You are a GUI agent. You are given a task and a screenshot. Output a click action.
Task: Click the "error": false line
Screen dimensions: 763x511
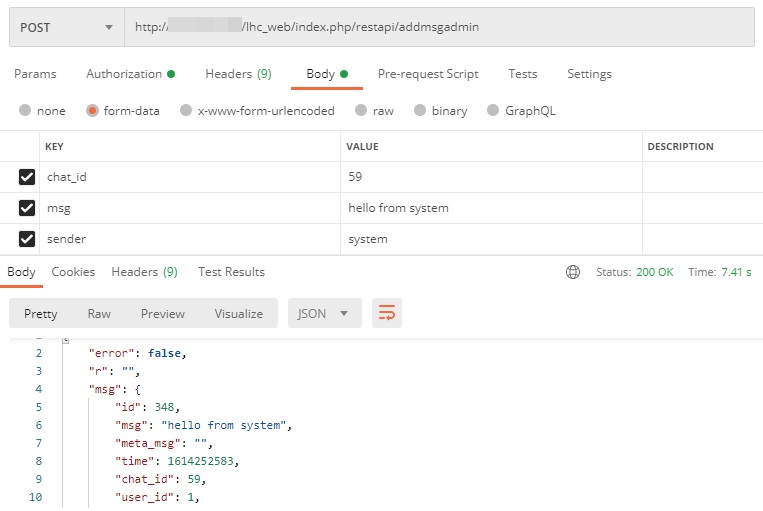click(x=138, y=353)
